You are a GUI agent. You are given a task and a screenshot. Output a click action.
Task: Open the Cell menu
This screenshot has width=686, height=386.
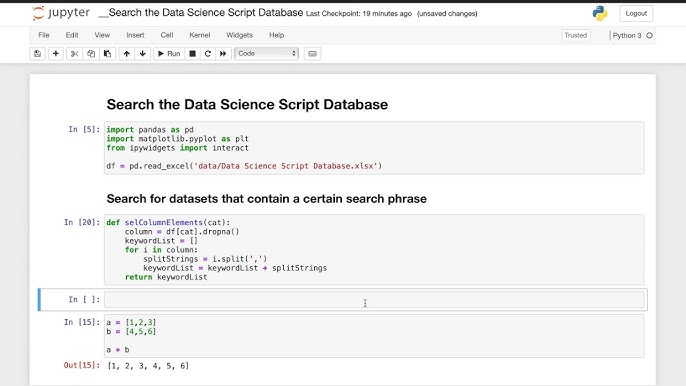pyautogui.click(x=167, y=35)
